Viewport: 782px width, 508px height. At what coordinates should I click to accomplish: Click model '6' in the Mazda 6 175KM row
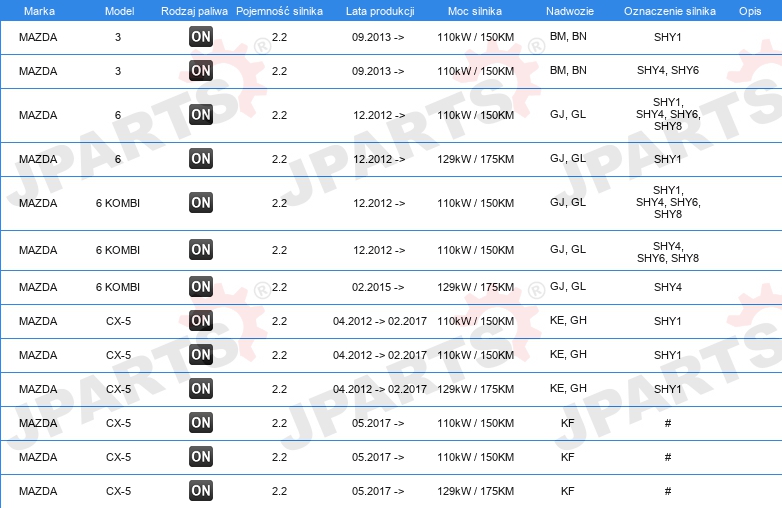(x=118, y=159)
